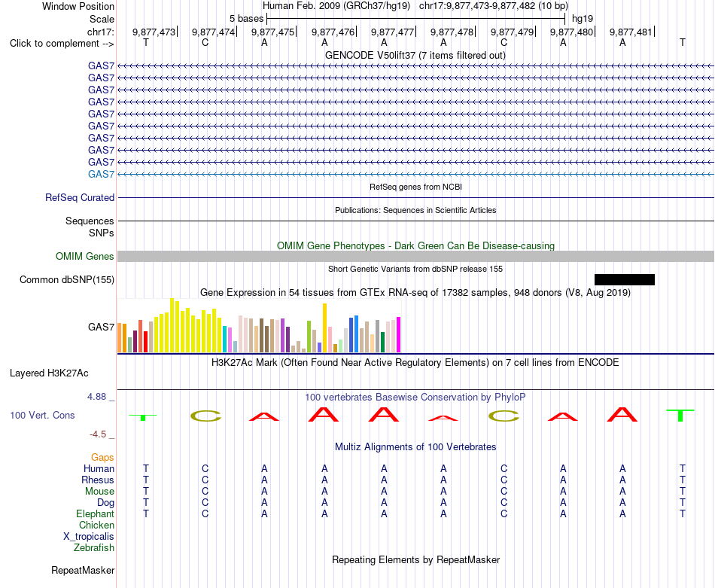Open the RefSeq Curated track label
The height and width of the screenshot is (588, 715).
click(x=79, y=197)
